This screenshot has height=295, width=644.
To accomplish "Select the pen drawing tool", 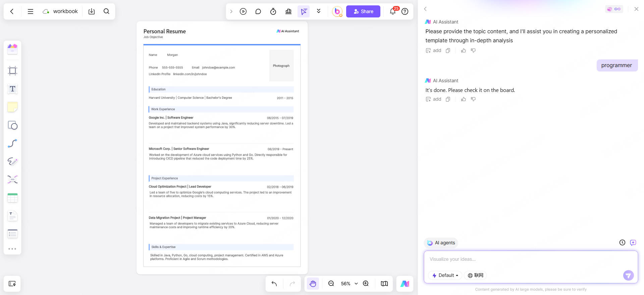I will point(12,161).
